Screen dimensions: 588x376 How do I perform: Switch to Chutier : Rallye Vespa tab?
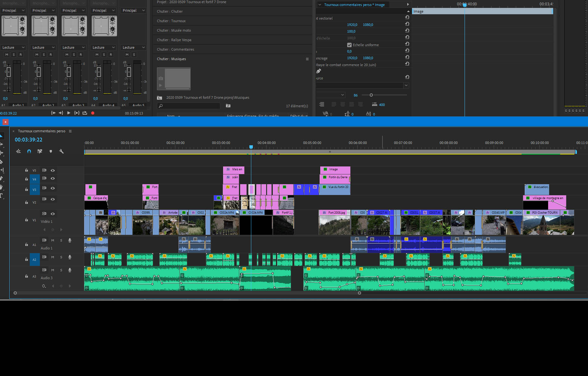[174, 40]
